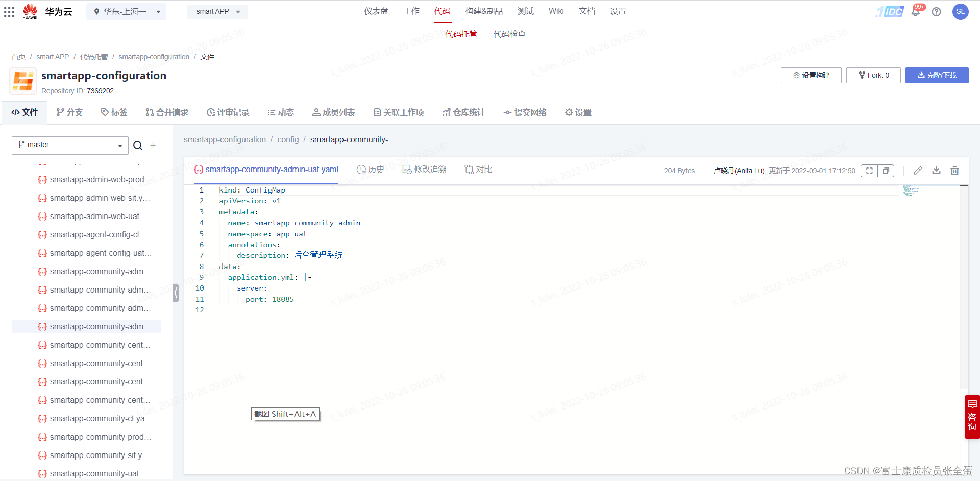Click the code minimap preview
This screenshot has height=481, width=980.
point(911,190)
